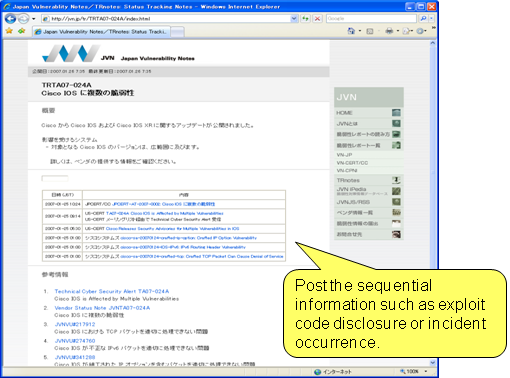Screen dimensions: 510x378
Task: Open the TRnotes sidebar menu item
Action: tap(369, 180)
